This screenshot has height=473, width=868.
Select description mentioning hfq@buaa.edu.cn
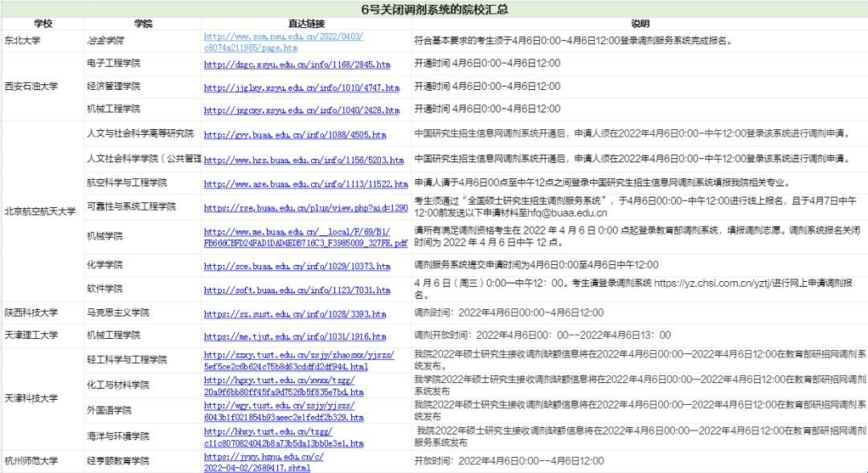640,207
